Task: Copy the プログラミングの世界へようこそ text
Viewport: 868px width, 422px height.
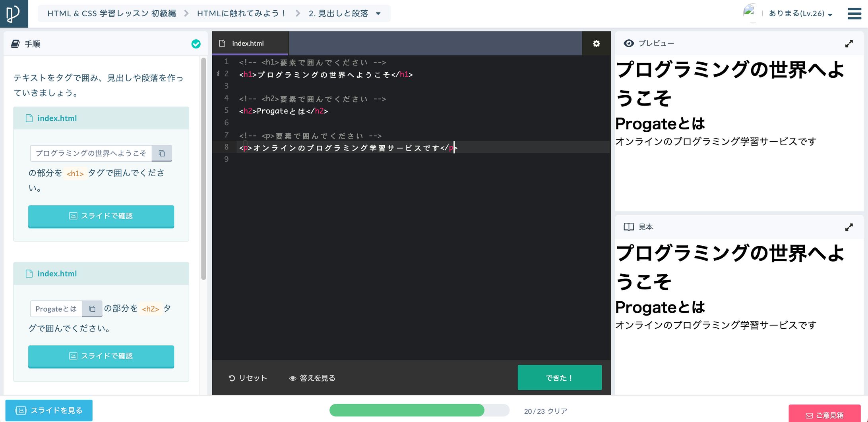Action: (x=162, y=153)
